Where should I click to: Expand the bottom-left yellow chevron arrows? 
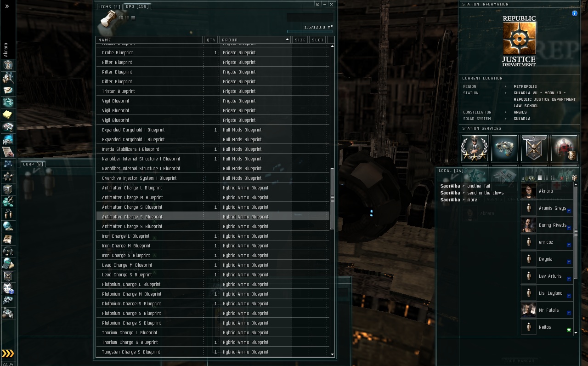[x=8, y=354]
